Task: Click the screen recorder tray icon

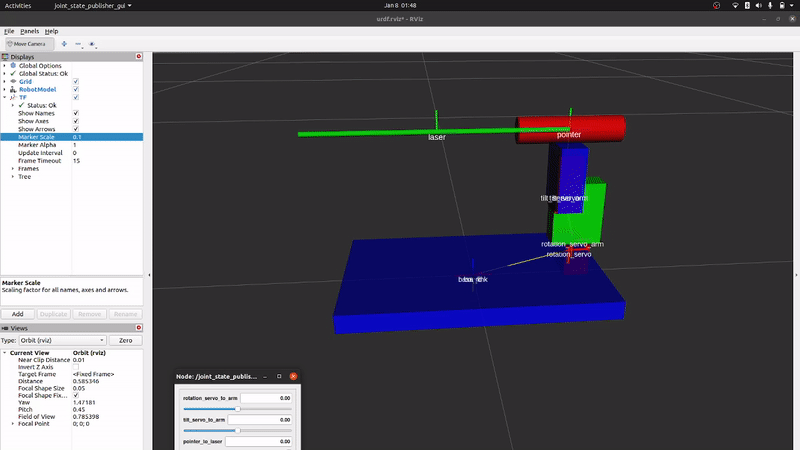Action: click(x=717, y=6)
